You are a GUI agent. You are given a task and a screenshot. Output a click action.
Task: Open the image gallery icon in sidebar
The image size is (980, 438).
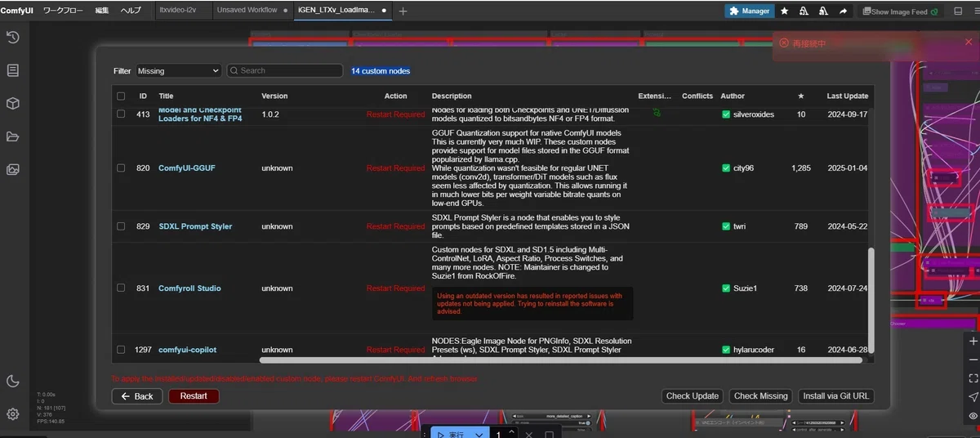click(x=13, y=170)
